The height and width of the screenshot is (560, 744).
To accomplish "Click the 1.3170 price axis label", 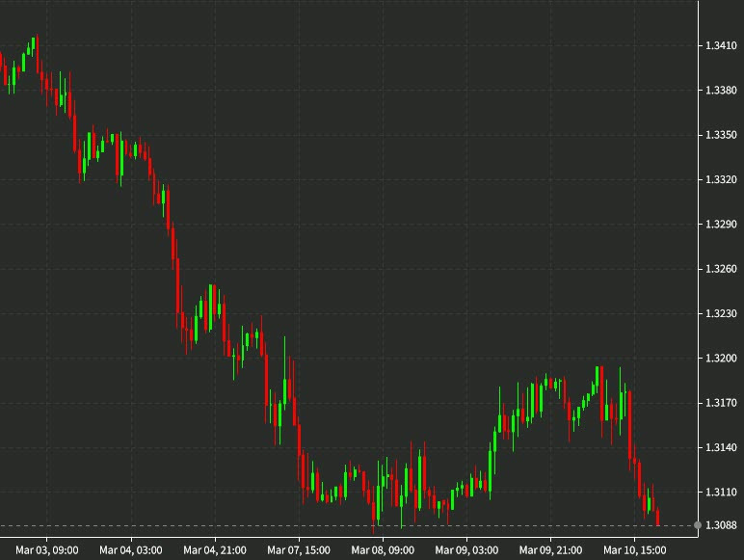I will (721, 403).
